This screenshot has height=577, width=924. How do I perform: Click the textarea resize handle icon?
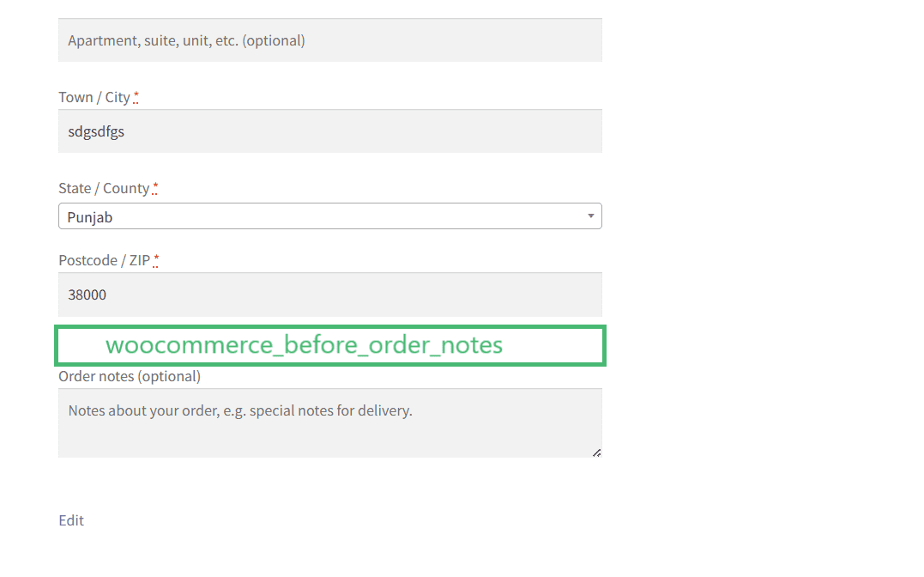pos(597,452)
